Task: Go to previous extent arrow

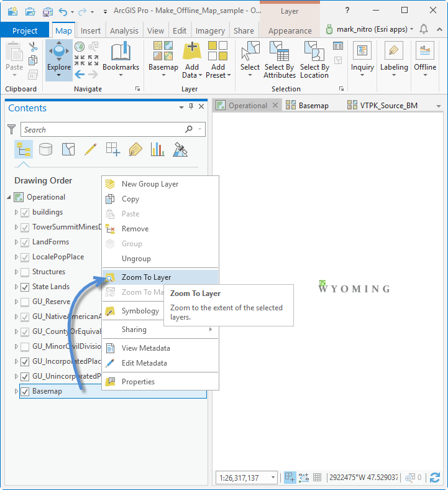Action: point(80,75)
